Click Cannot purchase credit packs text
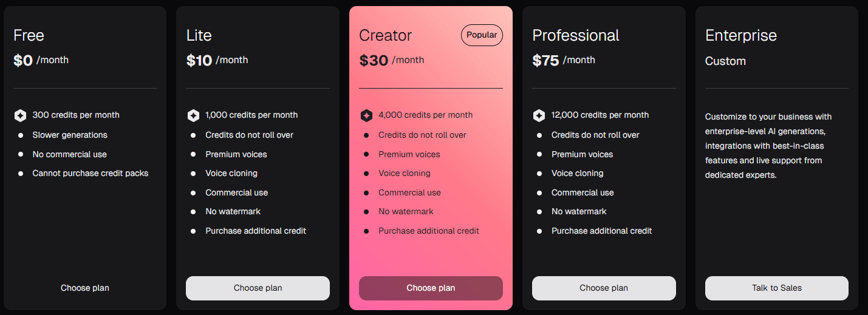Viewport: 868px width, 315px height. 90,173
